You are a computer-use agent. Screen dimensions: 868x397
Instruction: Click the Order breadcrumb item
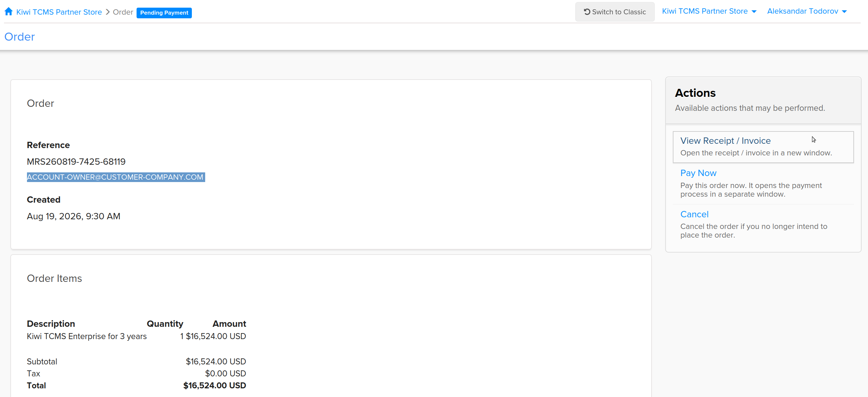(x=123, y=12)
